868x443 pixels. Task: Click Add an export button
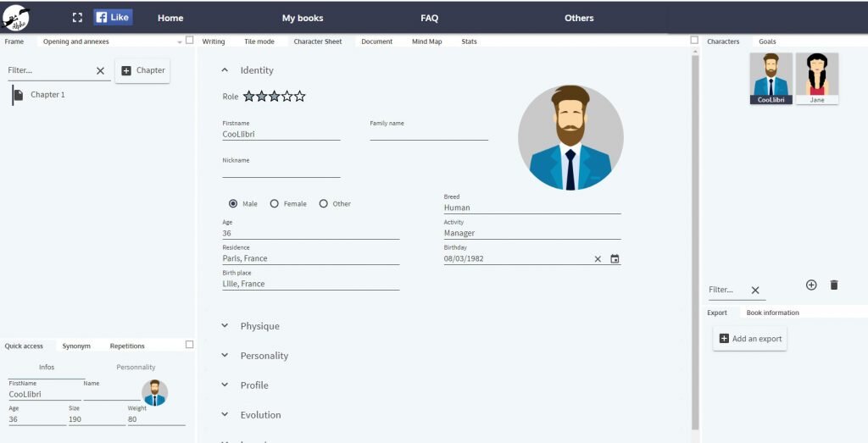point(750,339)
